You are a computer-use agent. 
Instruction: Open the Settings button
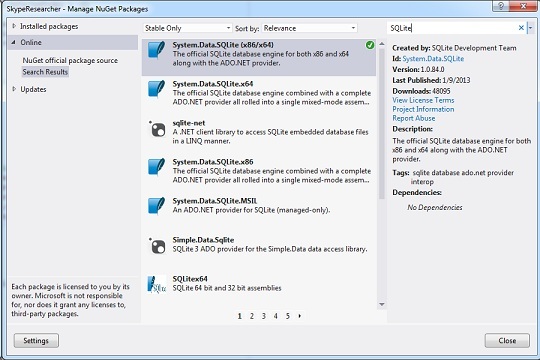coord(36,341)
